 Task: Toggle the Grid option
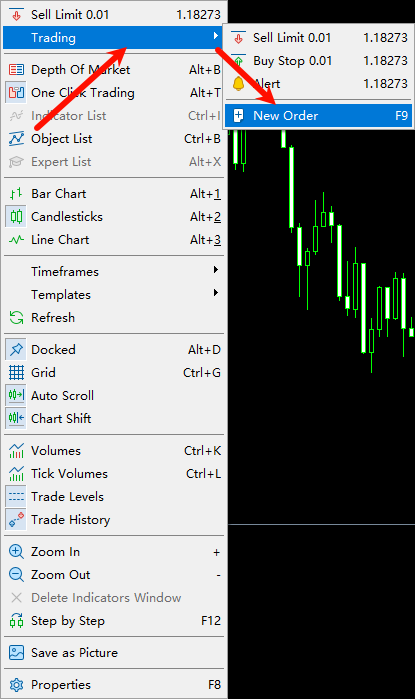pos(114,373)
